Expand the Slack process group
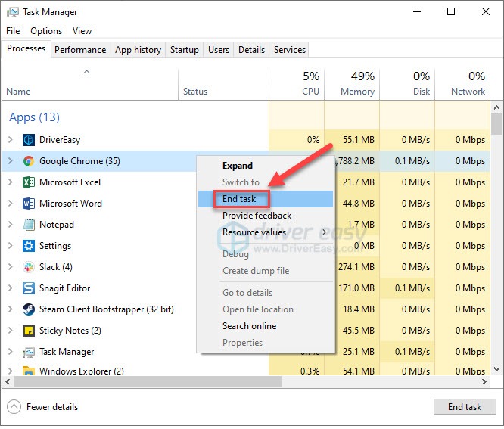 (x=10, y=267)
